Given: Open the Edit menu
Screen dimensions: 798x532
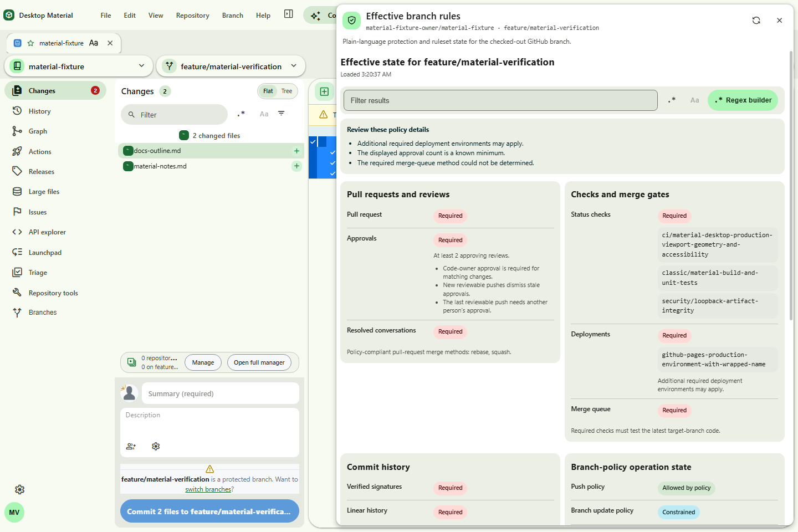Looking at the screenshot, I should 130,16.
